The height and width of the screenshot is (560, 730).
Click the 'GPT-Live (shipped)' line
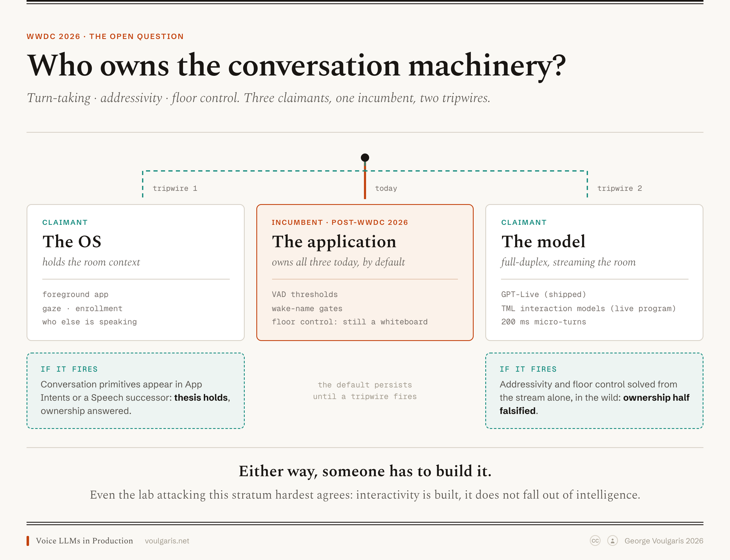tap(544, 294)
